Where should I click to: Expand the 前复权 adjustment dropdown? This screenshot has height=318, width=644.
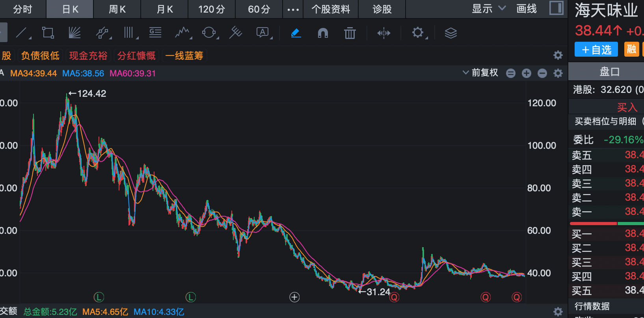480,73
